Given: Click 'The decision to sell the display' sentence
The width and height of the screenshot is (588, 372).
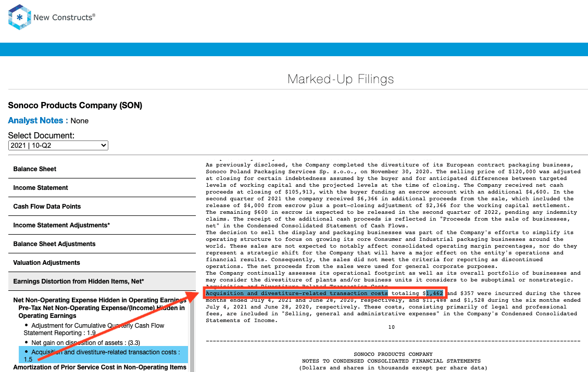Looking at the screenshot, I should pyautogui.click(x=390, y=233).
